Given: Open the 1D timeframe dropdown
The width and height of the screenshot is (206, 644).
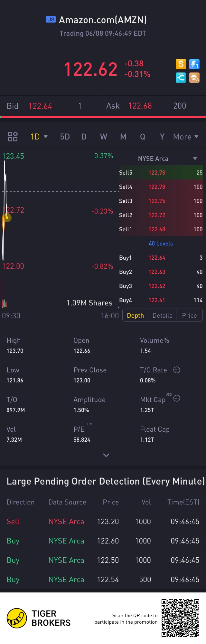Looking at the screenshot, I should tap(39, 137).
